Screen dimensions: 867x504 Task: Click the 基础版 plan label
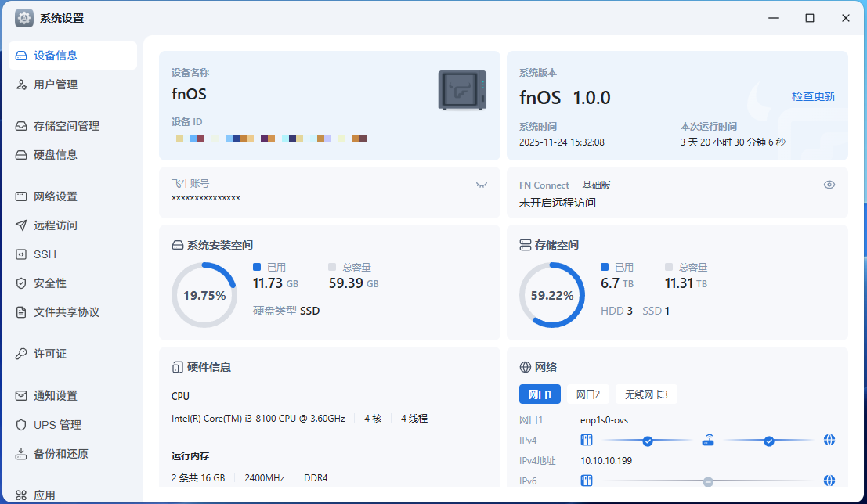(596, 185)
